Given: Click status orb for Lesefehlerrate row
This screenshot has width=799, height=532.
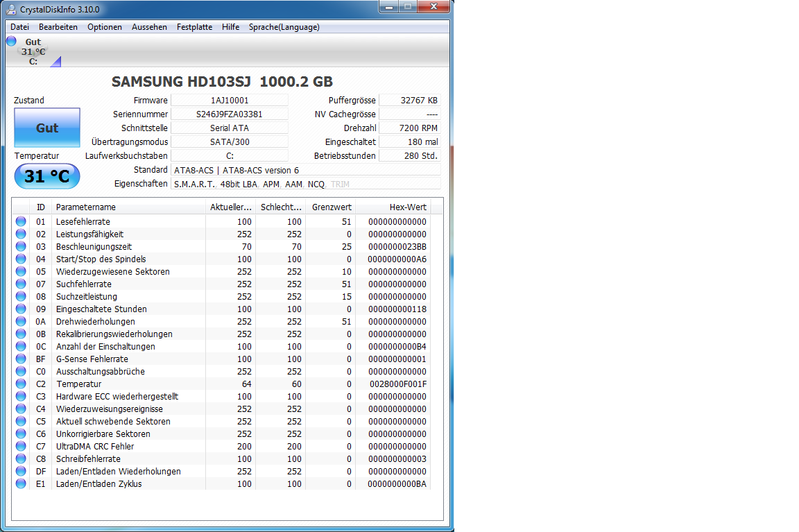Looking at the screenshot, I should (x=21, y=221).
